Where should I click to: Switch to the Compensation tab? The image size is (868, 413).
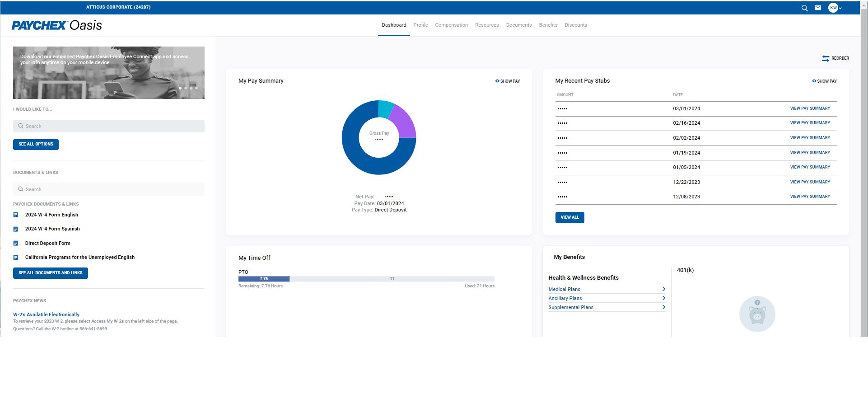coord(451,25)
